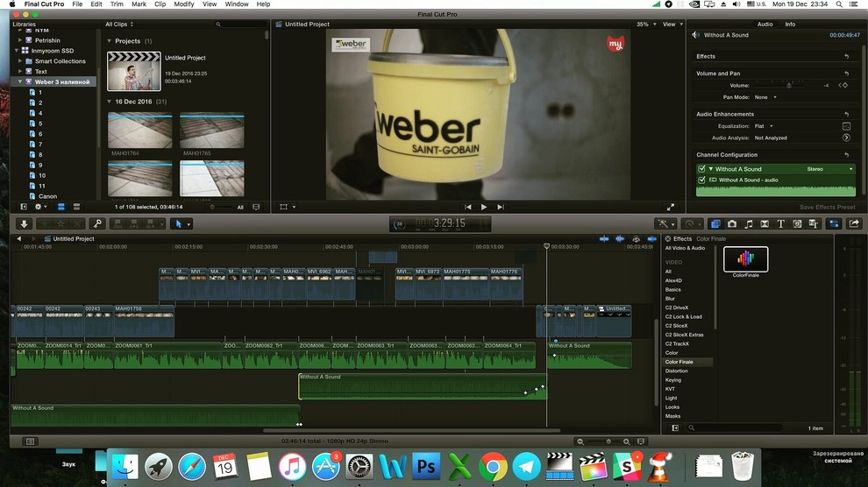Open the Modify menu
Viewport: 868px width, 487px height.
pos(184,4)
